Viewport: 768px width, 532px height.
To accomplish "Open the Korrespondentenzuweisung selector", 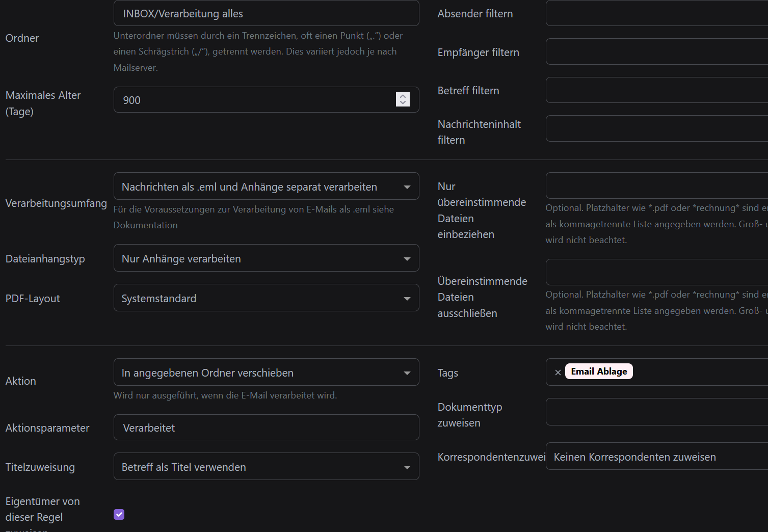I will (656, 457).
